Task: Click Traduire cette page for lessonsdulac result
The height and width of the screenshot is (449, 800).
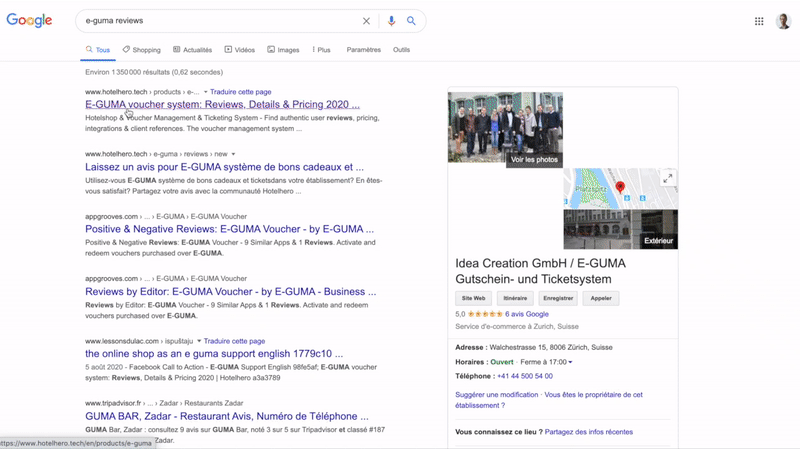Action: pos(234,341)
